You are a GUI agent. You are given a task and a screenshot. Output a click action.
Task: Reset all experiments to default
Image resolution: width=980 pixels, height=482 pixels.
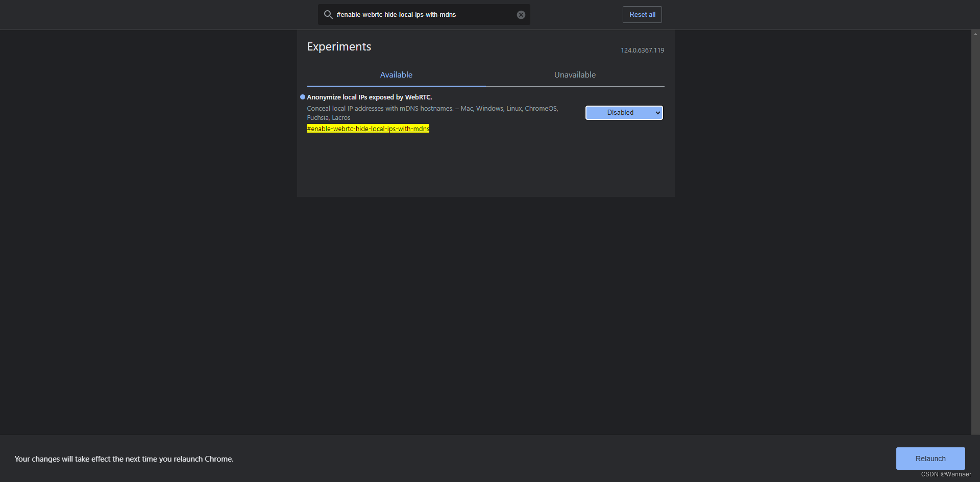(x=642, y=15)
